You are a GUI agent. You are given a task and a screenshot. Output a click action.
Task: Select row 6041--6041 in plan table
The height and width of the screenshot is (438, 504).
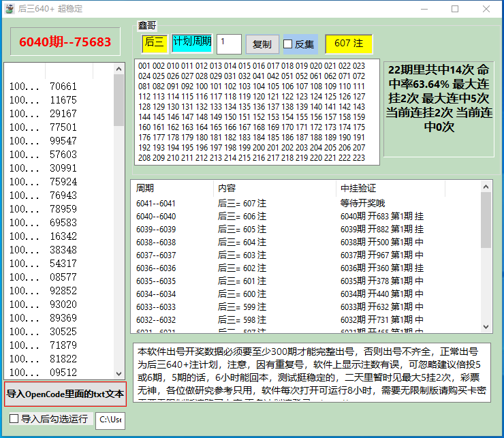[305, 203]
